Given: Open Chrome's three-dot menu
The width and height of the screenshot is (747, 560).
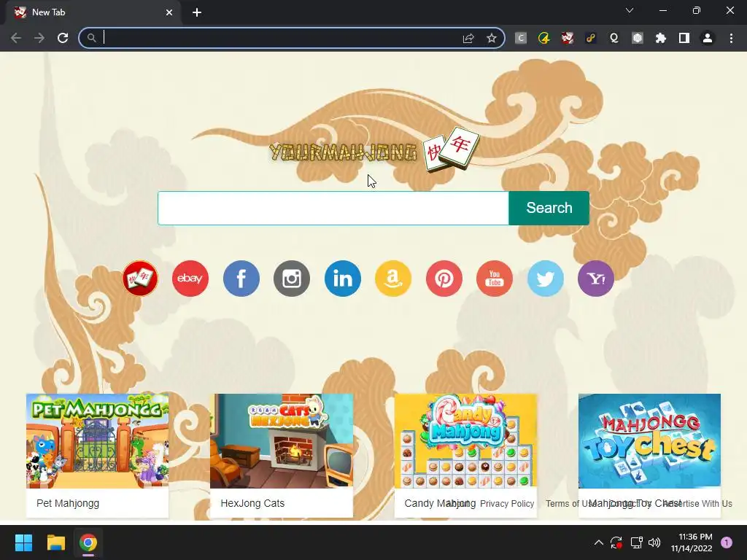Looking at the screenshot, I should [731, 38].
